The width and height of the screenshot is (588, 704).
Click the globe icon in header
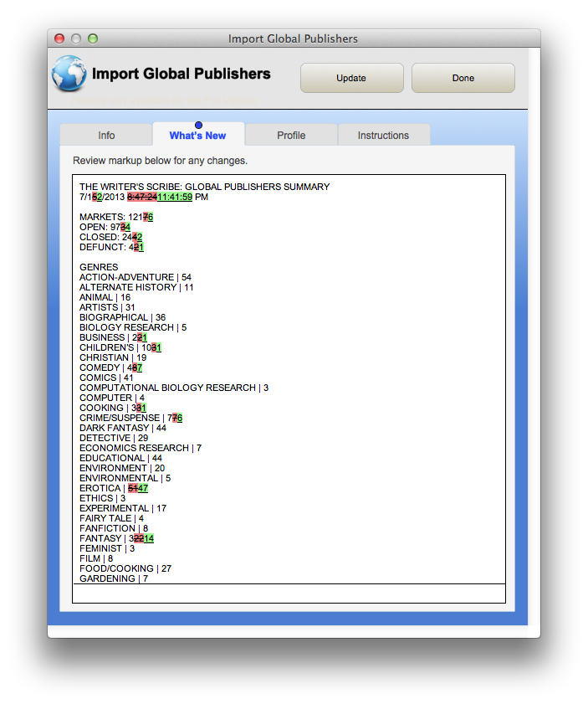pos(69,73)
